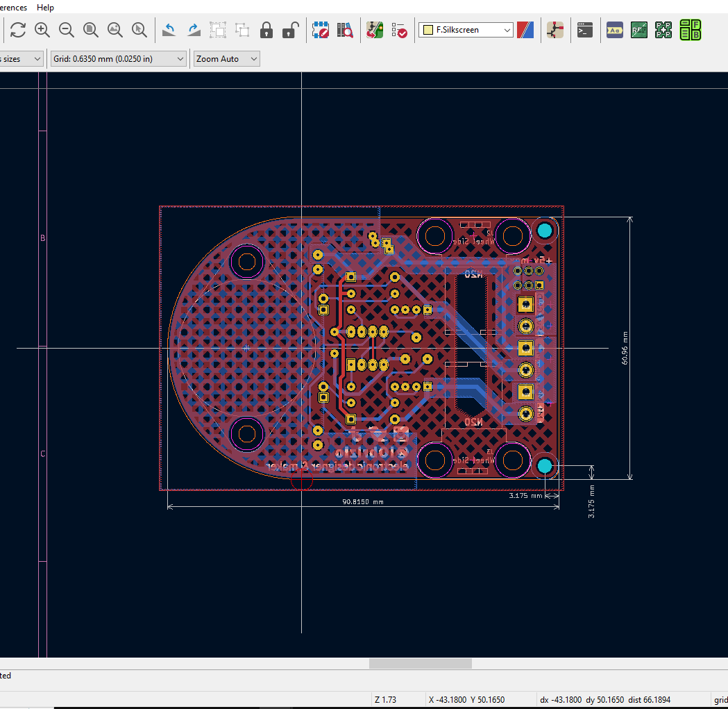This screenshot has width=728, height=709.
Task: Expand the F.Silkscreen layer dropdown
Action: click(x=507, y=30)
